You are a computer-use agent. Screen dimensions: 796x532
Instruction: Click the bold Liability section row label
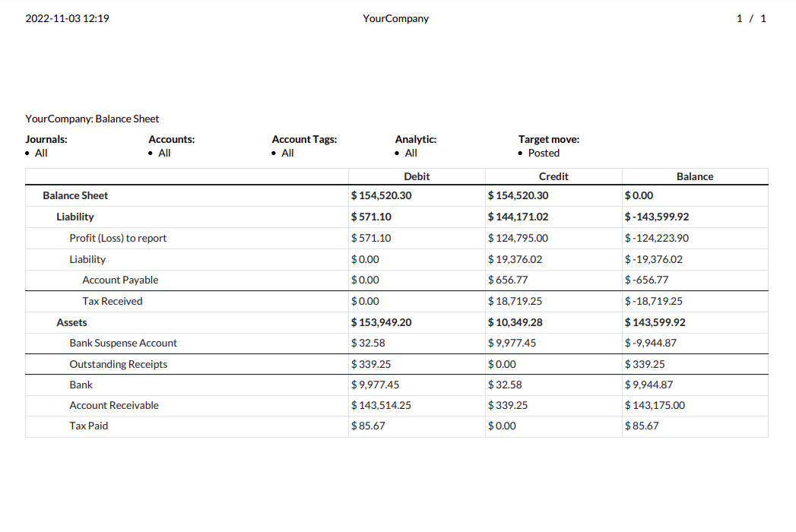(x=75, y=217)
